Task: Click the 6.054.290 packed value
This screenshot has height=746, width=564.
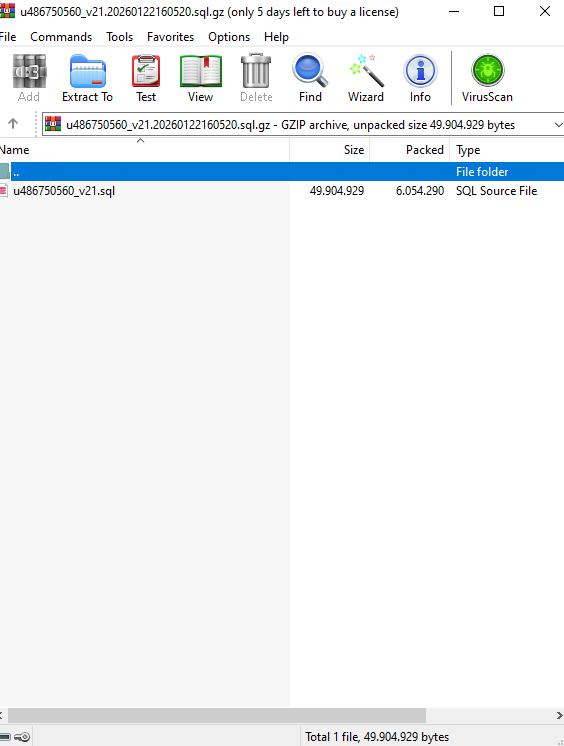Action: click(x=420, y=191)
